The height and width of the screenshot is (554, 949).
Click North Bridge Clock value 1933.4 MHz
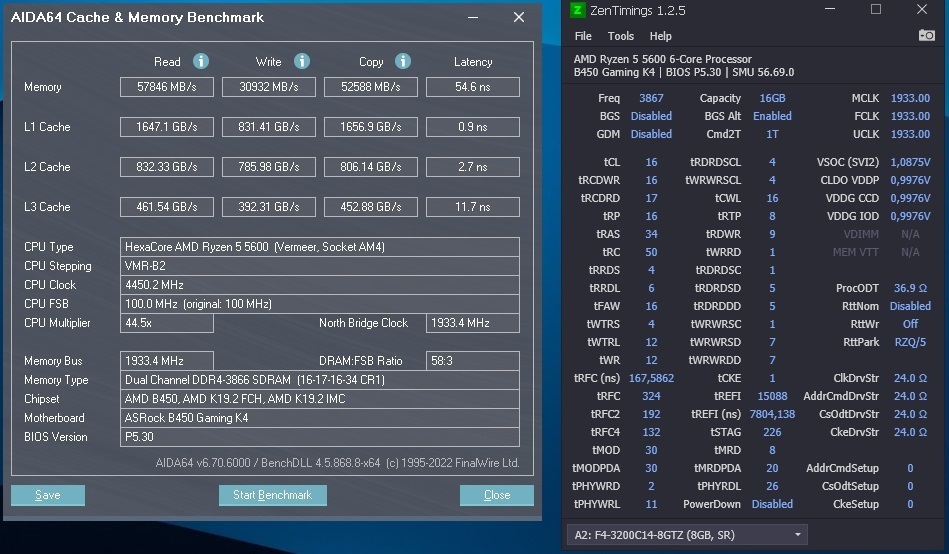[473, 323]
